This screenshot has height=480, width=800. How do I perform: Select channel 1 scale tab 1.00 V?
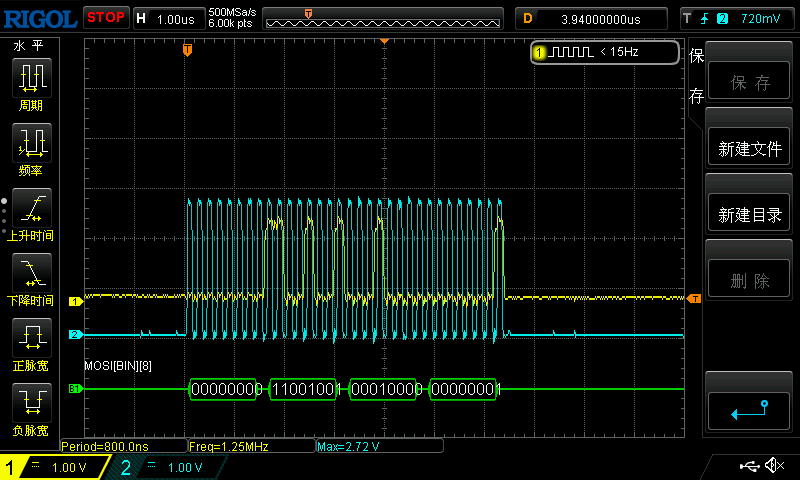54,467
